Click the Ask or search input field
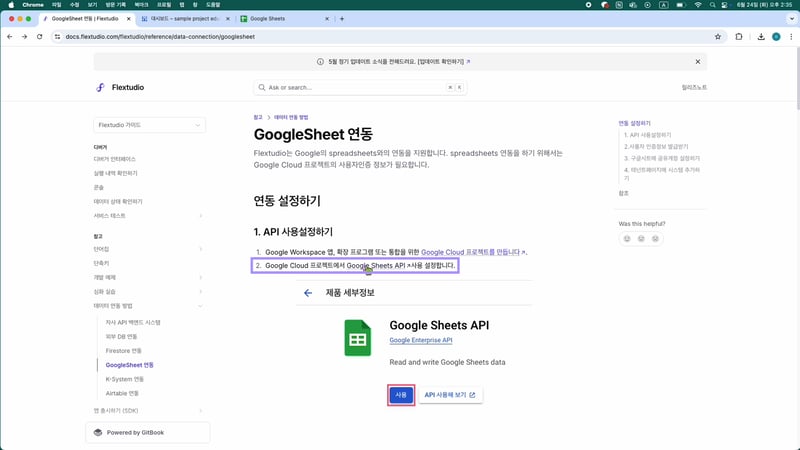Image resolution: width=800 pixels, height=450 pixels. [360, 87]
